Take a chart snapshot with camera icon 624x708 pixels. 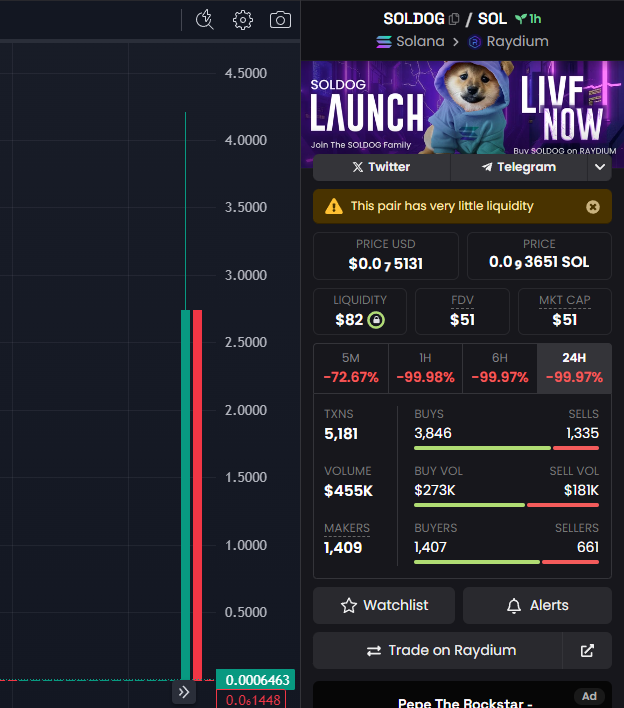pyautogui.click(x=280, y=20)
